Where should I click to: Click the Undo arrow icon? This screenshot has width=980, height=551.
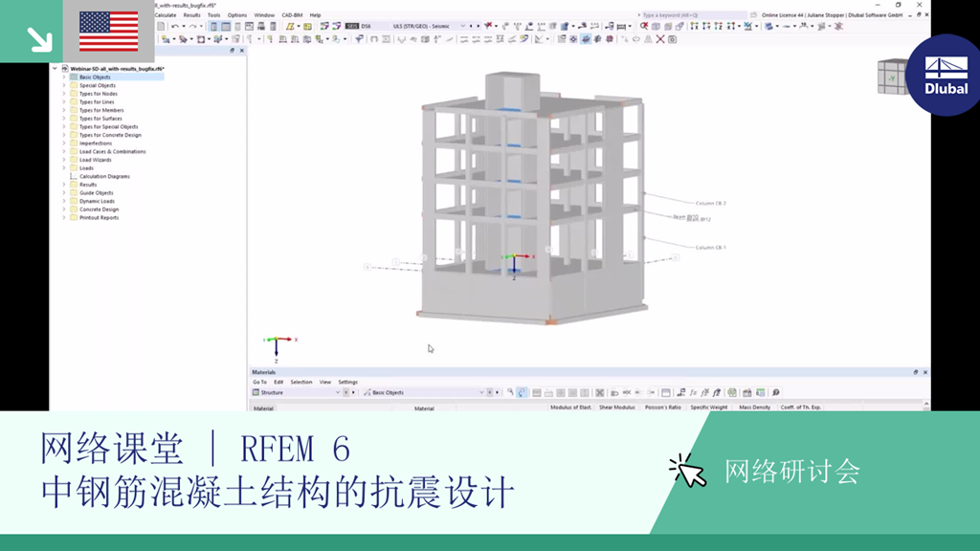(x=175, y=26)
